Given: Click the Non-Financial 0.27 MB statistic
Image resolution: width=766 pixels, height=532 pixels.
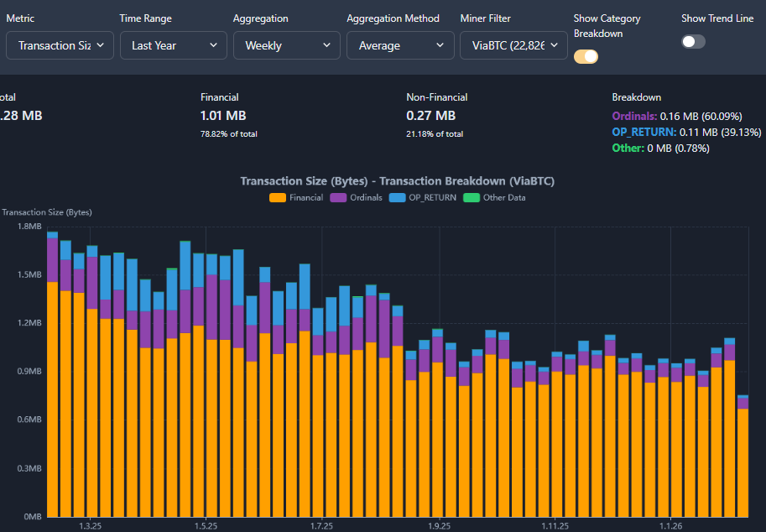Looking at the screenshot, I should [430, 116].
